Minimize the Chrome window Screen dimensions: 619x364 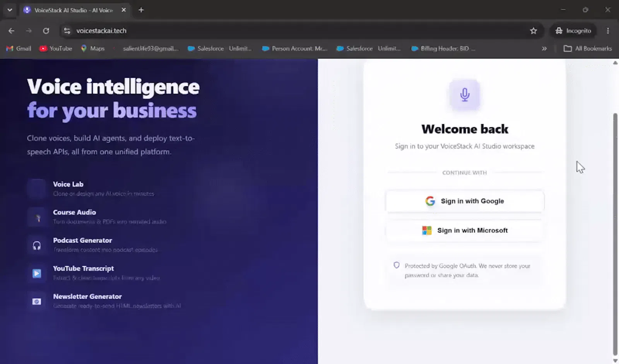tap(563, 10)
